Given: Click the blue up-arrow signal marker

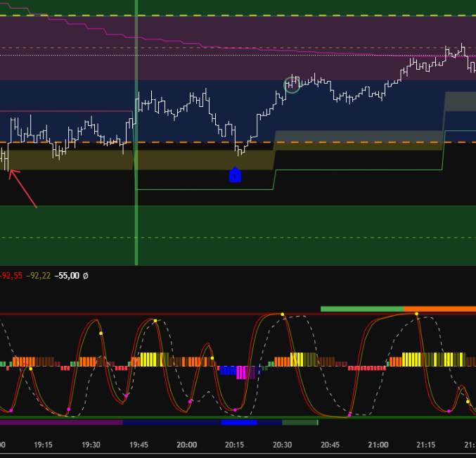Looking at the screenshot, I should (235, 175).
